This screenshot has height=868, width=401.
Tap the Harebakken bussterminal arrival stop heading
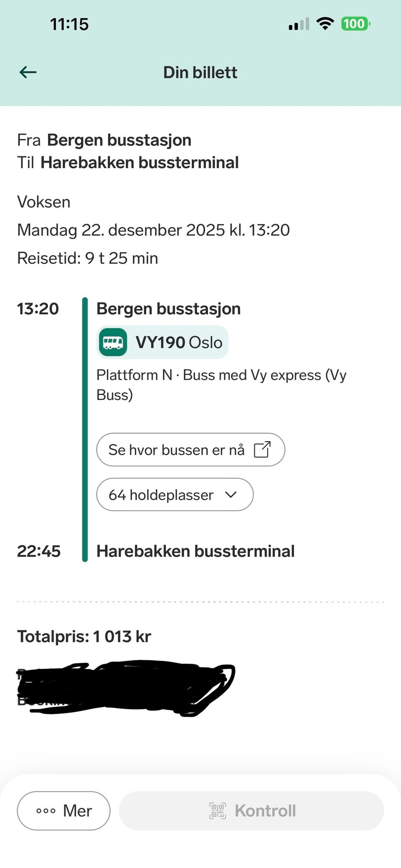tap(195, 551)
